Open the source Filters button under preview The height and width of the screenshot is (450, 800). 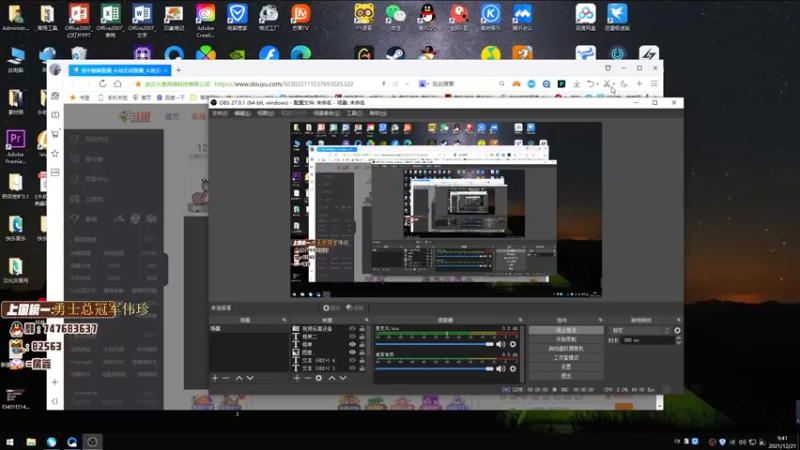point(355,308)
